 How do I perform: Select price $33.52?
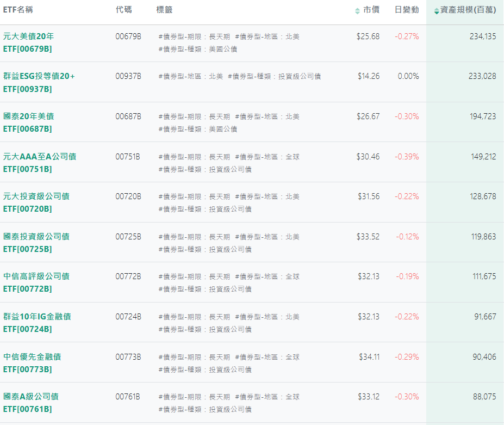click(368, 237)
